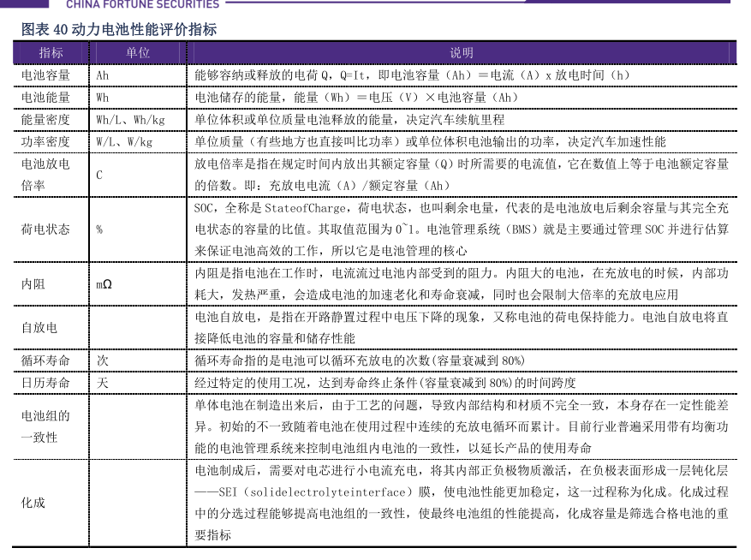Viewport: 751px width, 560px height.
Task: Click the Wh/L、Wh/kg unit cell
Action: [x=130, y=120]
